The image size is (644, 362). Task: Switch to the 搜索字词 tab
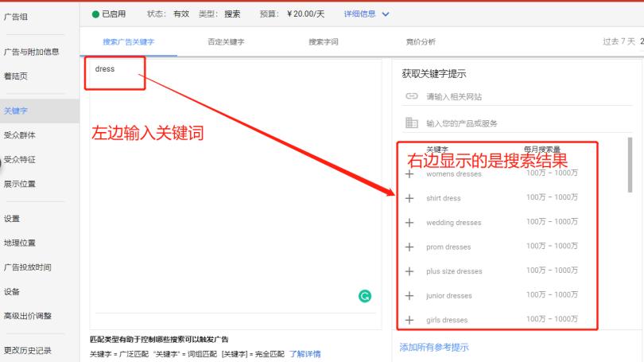click(324, 42)
